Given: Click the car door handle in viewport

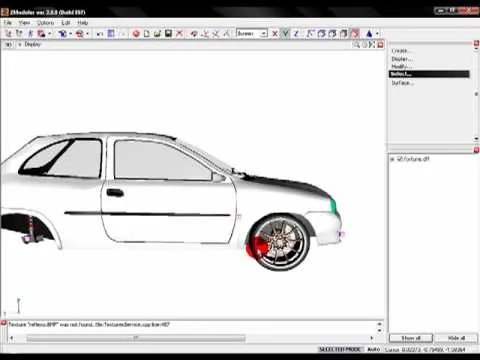Looking at the screenshot, I should click(x=115, y=193).
